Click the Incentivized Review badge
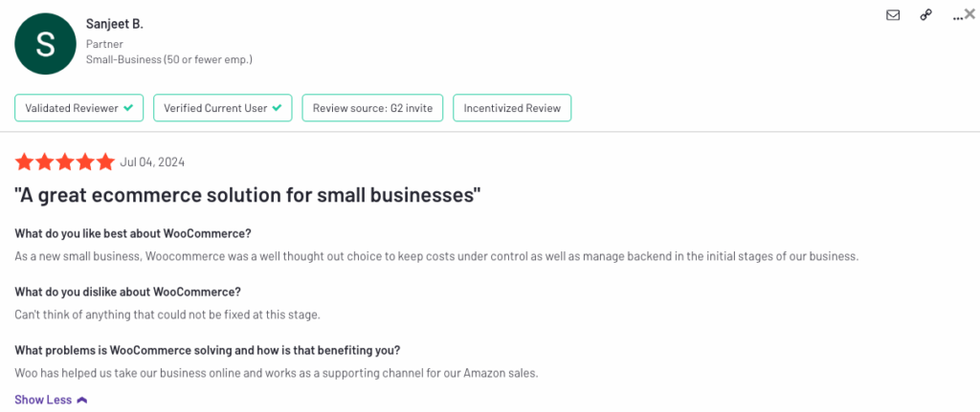The image size is (980, 412). (512, 108)
